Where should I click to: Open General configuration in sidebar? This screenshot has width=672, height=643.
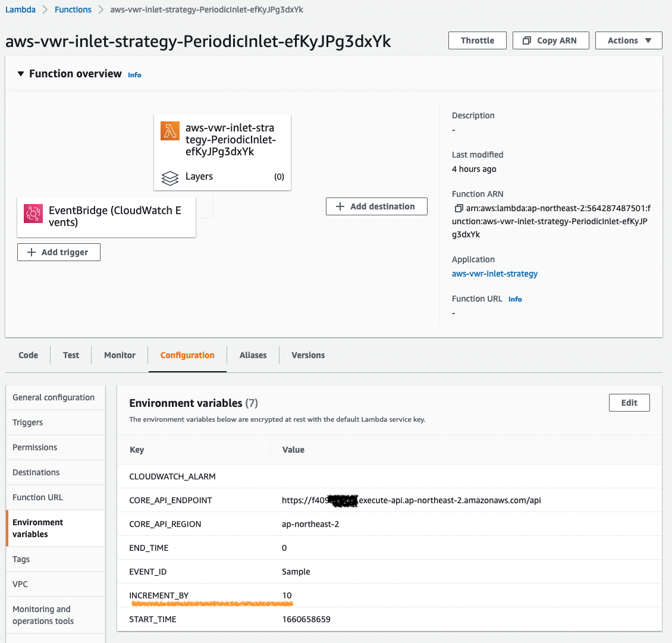click(56, 397)
